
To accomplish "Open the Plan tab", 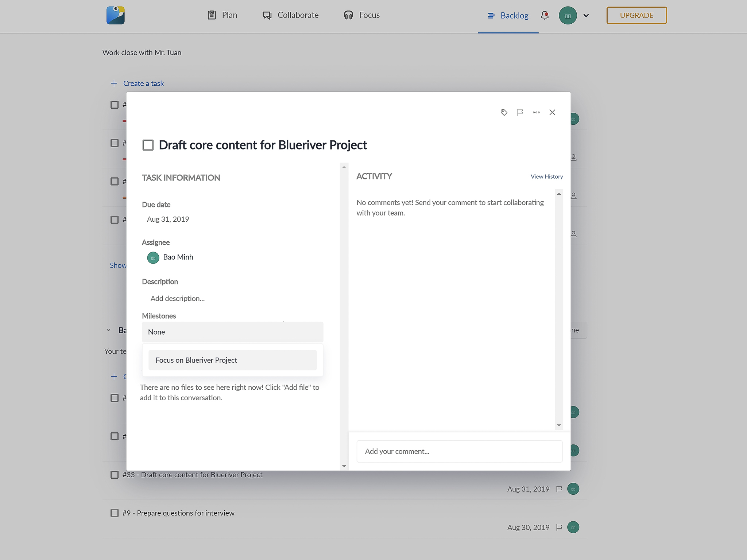I will pyautogui.click(x=222, y=15).
